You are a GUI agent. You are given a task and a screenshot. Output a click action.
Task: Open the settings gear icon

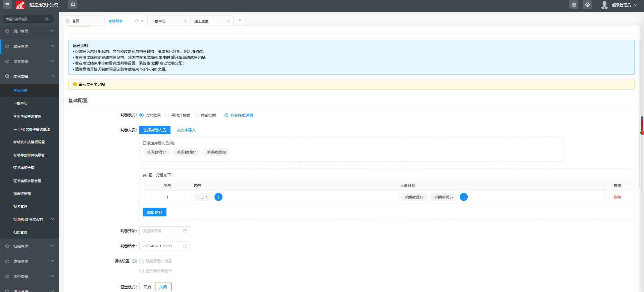(574, 5)
